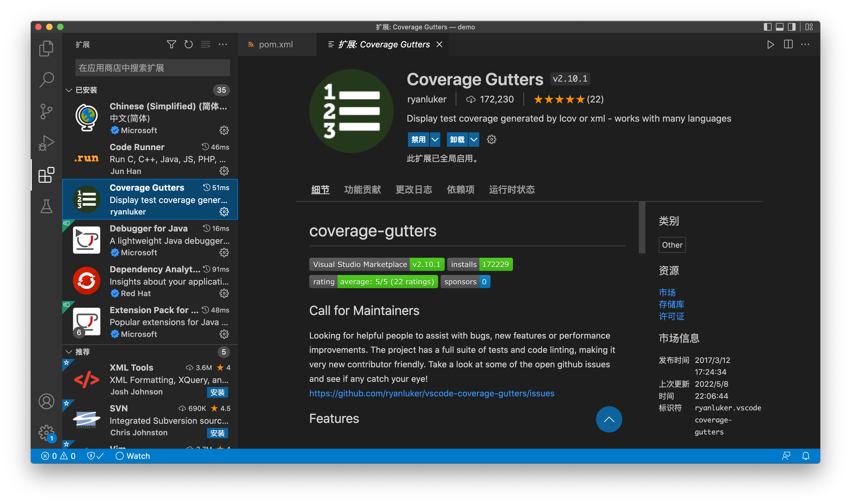Toggle secondary side bar visibility

point(792,27)
